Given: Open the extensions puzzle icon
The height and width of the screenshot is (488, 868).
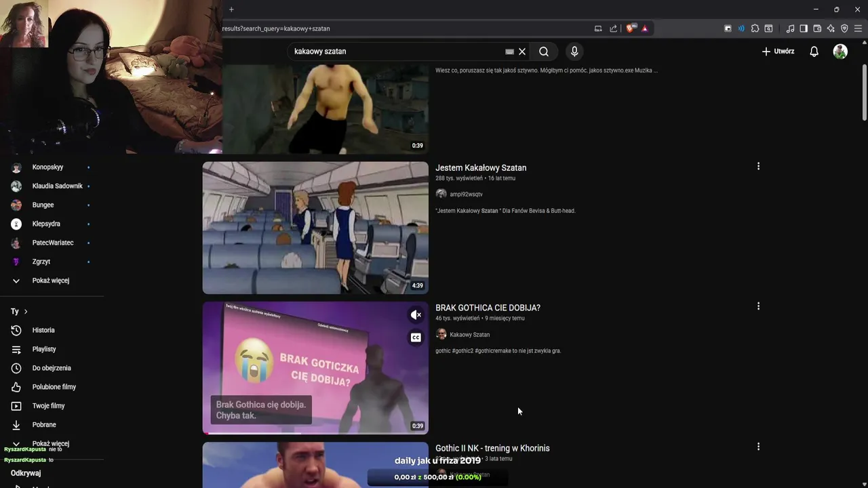Looking at the screenshot, I should coord(755,28).
